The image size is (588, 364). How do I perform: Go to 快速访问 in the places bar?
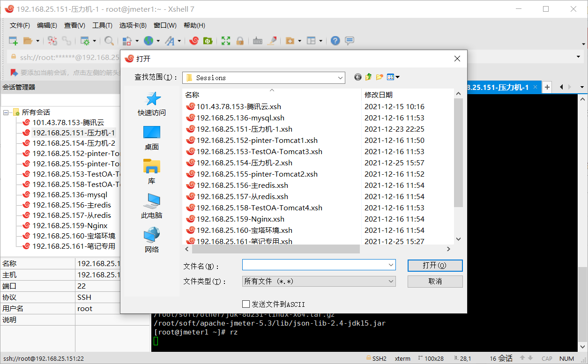pos(152,104)
